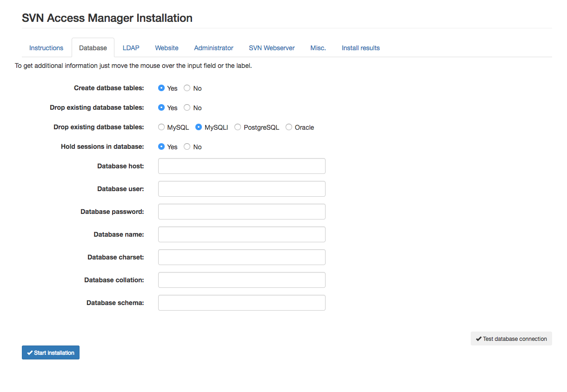Click the Start installation button
The image size is (567, 392).
pos(51,352)
